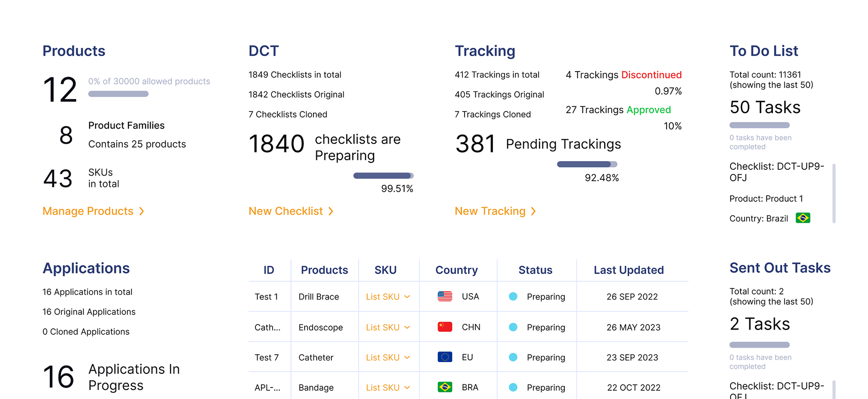Click the Pending Trackings progress bar
The width and height of the screenshot is (868, 399).
[587, 164]
